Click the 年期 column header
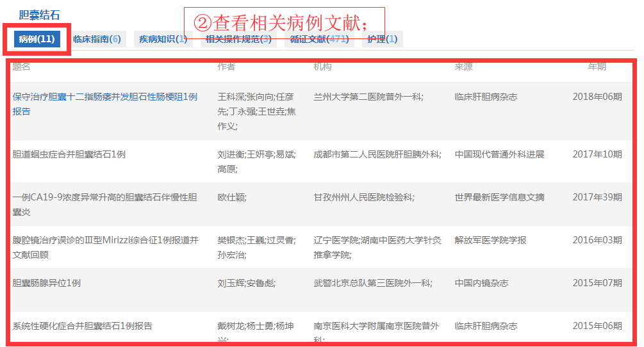Image resolution: width=644 pixels, height=347 pixels. click(597, 67)
